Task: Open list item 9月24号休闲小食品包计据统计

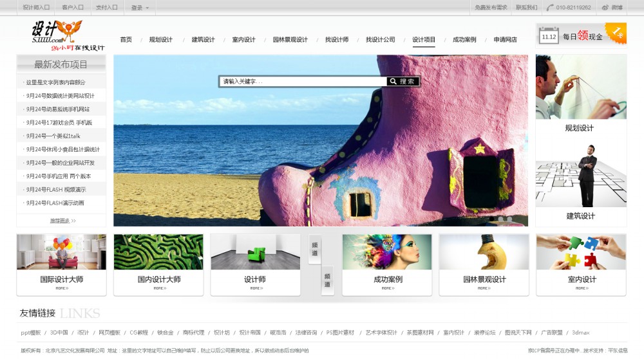Action: 63,149
